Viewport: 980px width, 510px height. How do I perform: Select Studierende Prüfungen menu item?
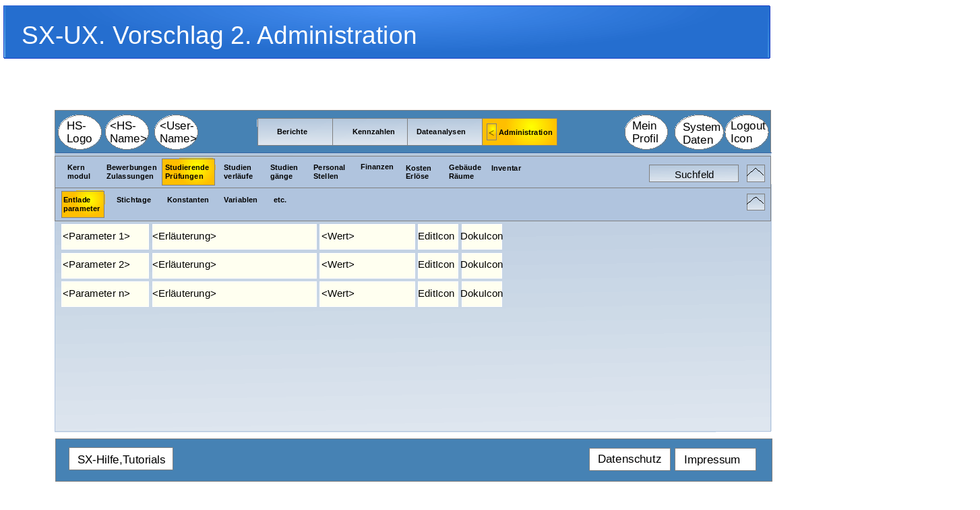click(188, 172)
